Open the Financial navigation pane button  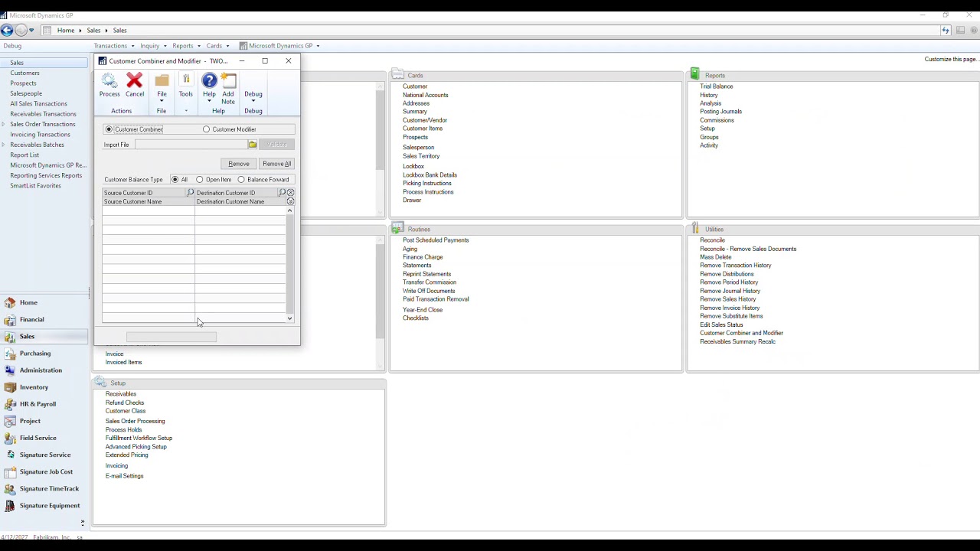coord(44,319)
